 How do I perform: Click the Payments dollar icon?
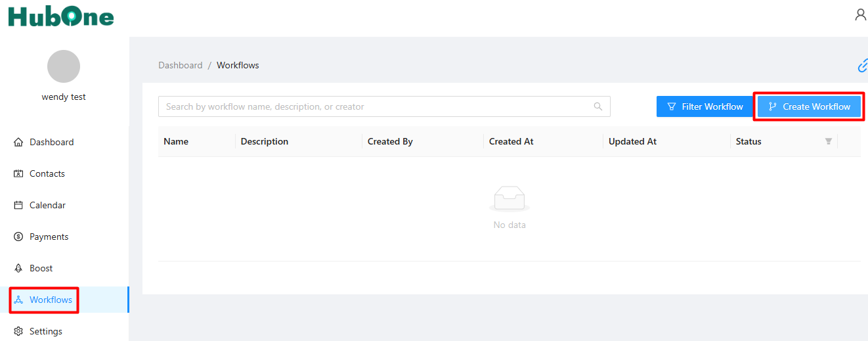[18, 237]
